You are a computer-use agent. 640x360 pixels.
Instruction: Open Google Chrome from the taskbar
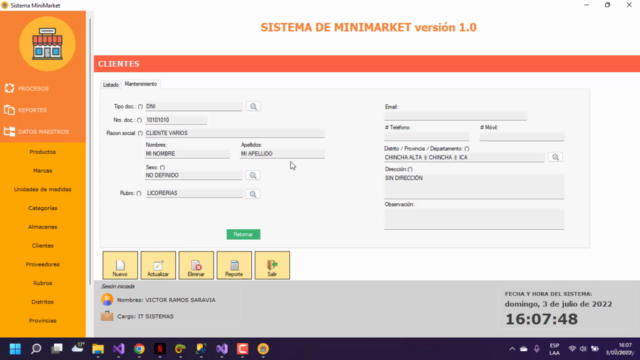tap(139, 349)
